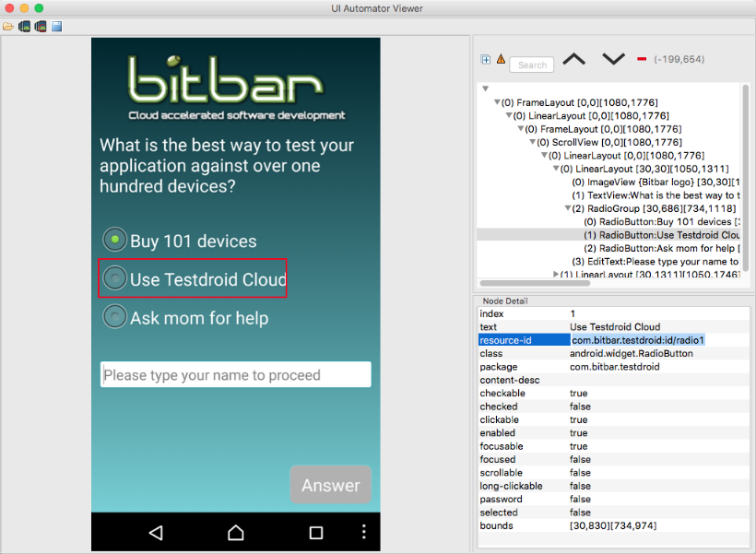Click the 'enabled' property row
The width and height of the screenshot is (756, 554).
(x=614, y=433)
